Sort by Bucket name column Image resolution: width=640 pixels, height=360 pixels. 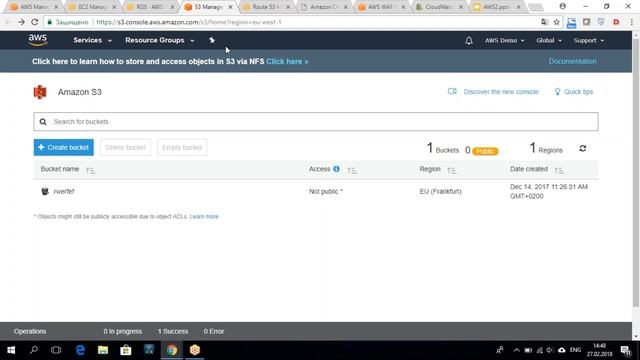(x=91, y=171)
